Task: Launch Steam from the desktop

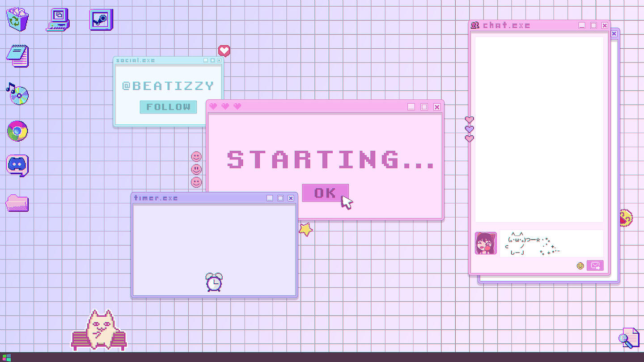Action: tap(101, 20)
